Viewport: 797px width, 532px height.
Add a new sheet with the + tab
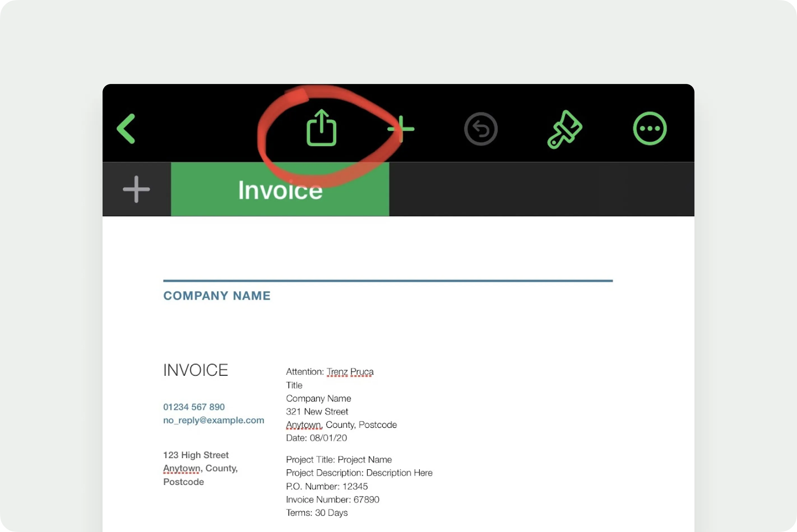point(135,189)
